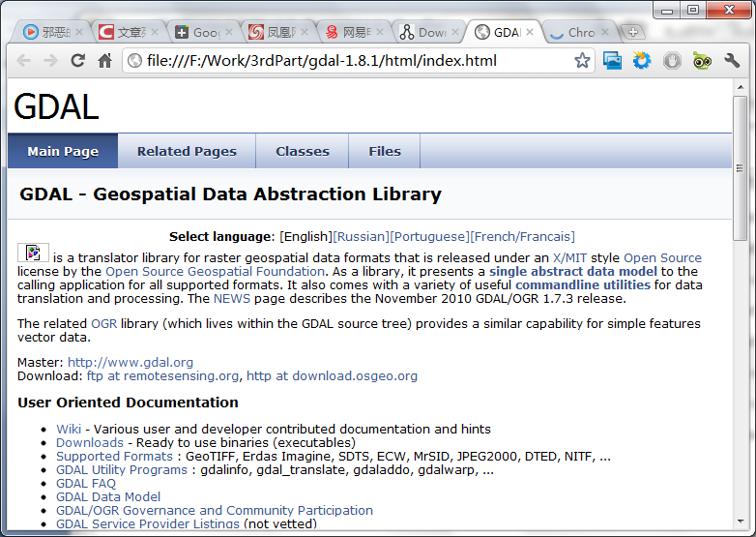Open the single abstract data model link
Viewport: 756px width, 537px height.
(x=572, y=271)
